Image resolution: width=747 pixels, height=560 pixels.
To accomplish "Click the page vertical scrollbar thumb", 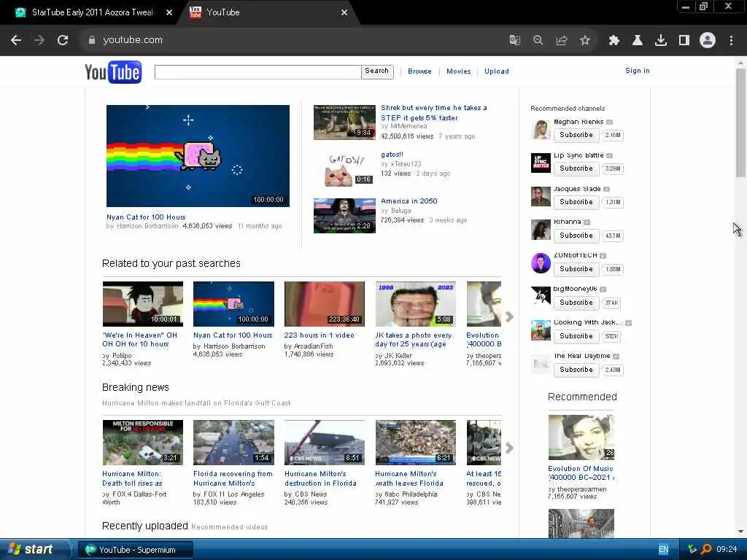I will (740, 122).
